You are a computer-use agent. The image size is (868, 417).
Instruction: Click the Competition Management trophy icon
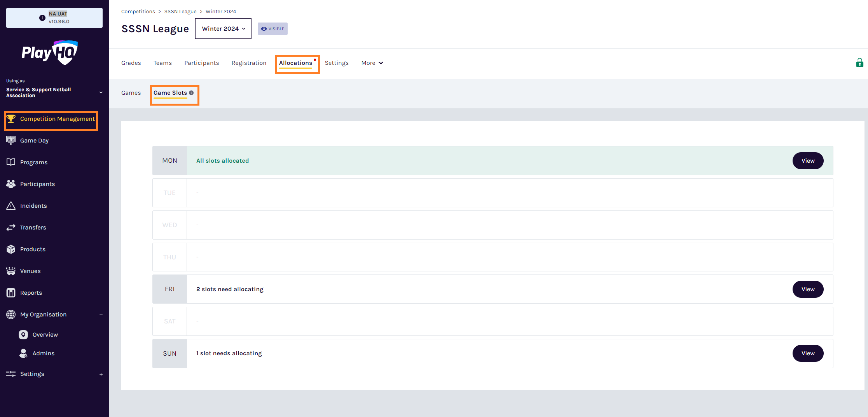coord(11,119)
